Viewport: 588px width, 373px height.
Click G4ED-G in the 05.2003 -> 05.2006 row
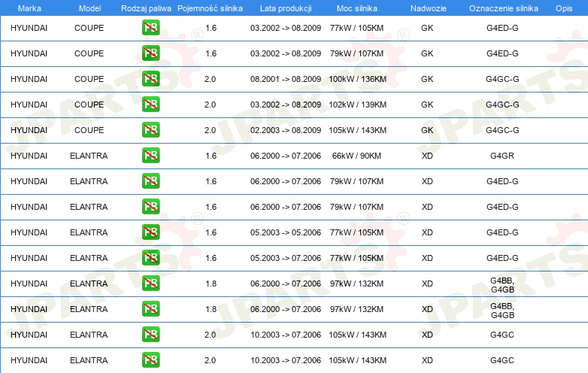point(502,232)
